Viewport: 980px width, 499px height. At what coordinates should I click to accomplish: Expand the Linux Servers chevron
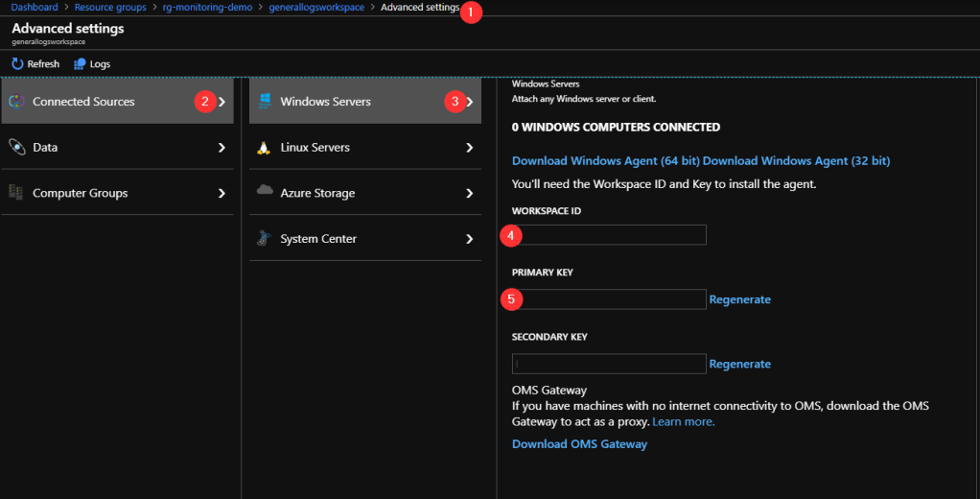point(470,148)
